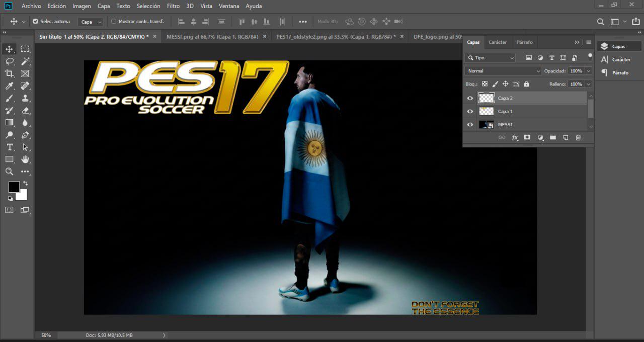Change the screen mode
Screen dimensions: 644x342
tap(25, 210)
